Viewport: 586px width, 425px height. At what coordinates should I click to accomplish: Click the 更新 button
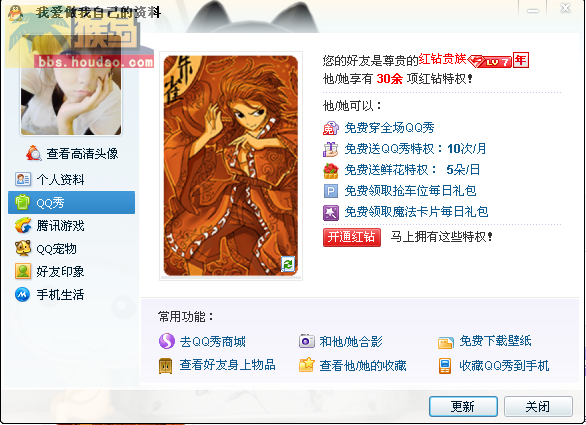click(463, 406)
